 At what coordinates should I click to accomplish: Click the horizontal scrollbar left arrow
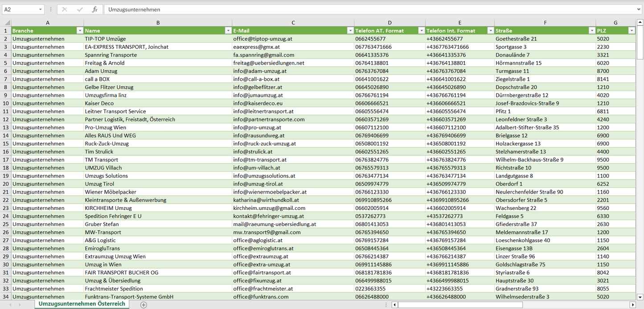point(394,305)
